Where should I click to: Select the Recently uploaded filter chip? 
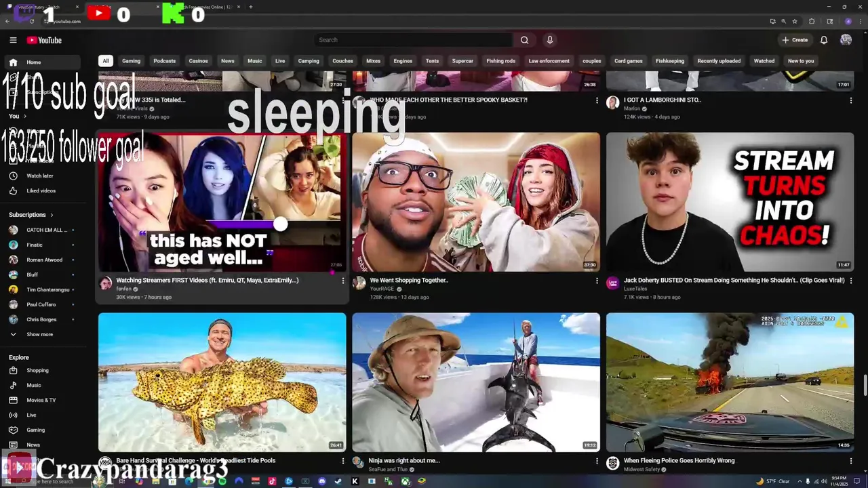pos(719,61)
